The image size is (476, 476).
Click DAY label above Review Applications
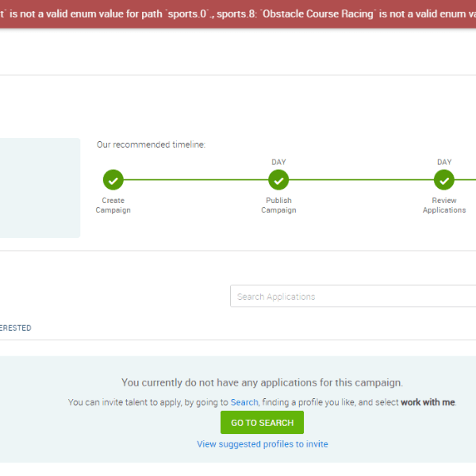[444, 162]
